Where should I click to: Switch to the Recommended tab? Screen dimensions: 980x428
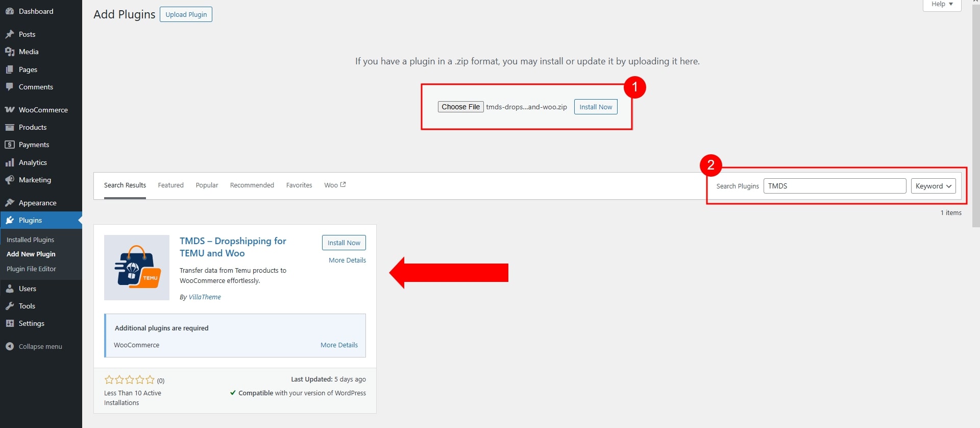point(252,185)
